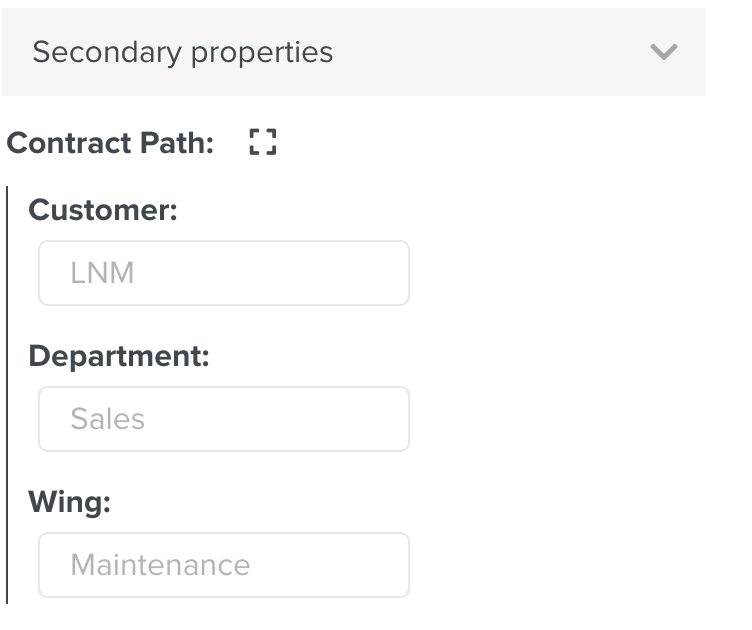Open Contract Path in expanded view
The image size is (752, 630).
(262, 143)
